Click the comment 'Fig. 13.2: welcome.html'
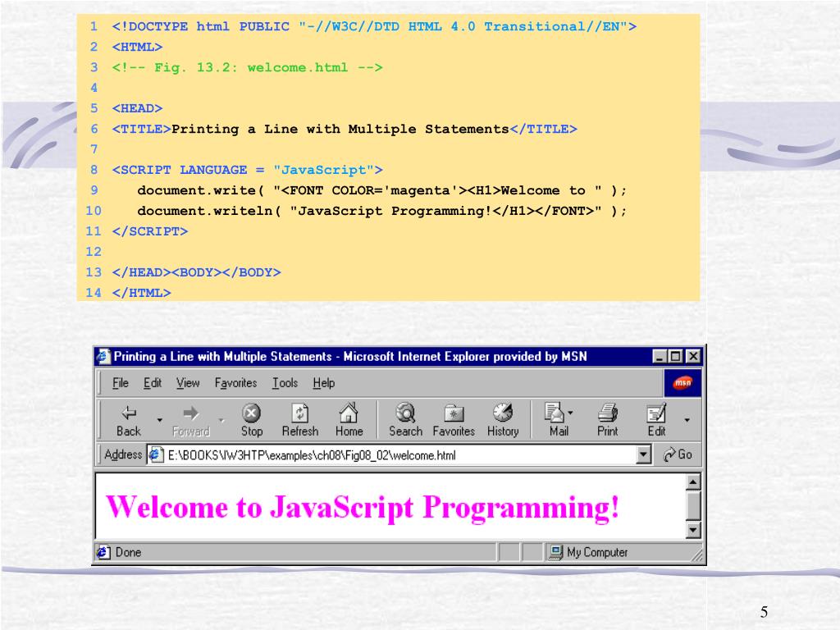The width and height of the screenshot is (840, 630). tap(251, 67)
